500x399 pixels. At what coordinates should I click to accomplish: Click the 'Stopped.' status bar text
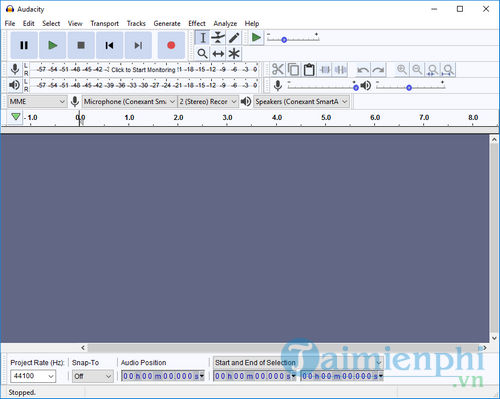pyautogui.click(x=22, y=392)
